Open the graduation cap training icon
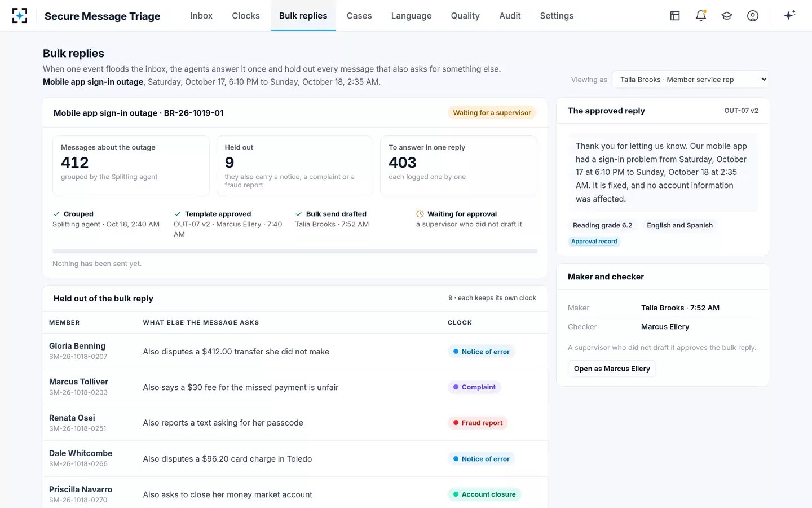The image size is (812, 508). (727, 16)
